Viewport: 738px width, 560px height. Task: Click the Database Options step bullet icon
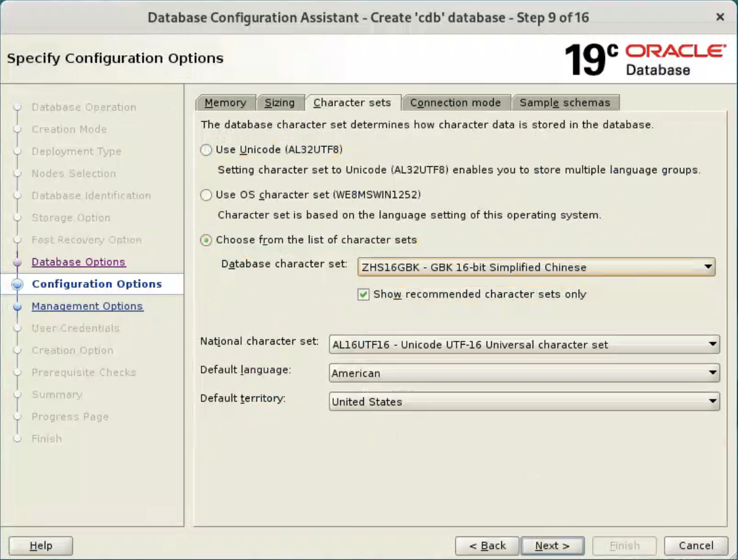point(17,262)
